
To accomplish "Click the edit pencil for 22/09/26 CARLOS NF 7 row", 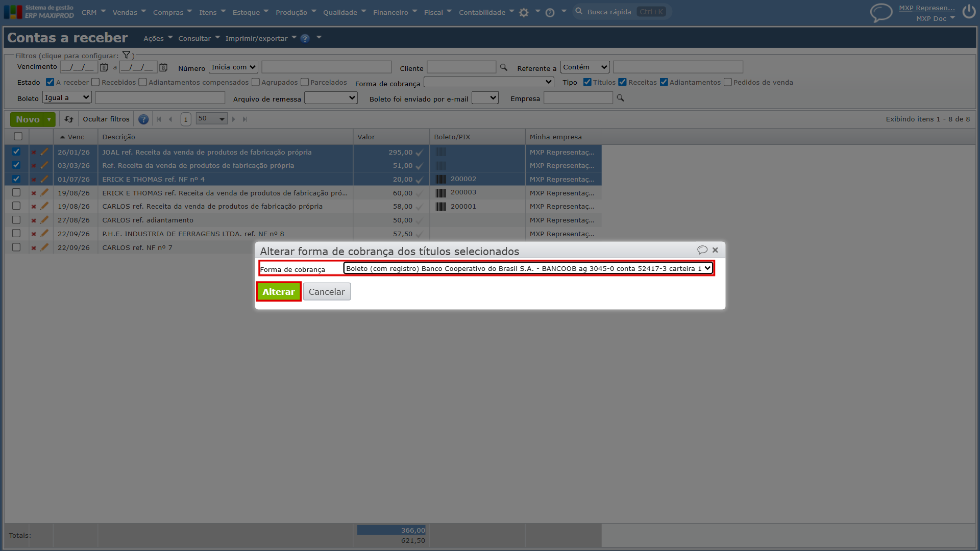I will click(44, 247).
